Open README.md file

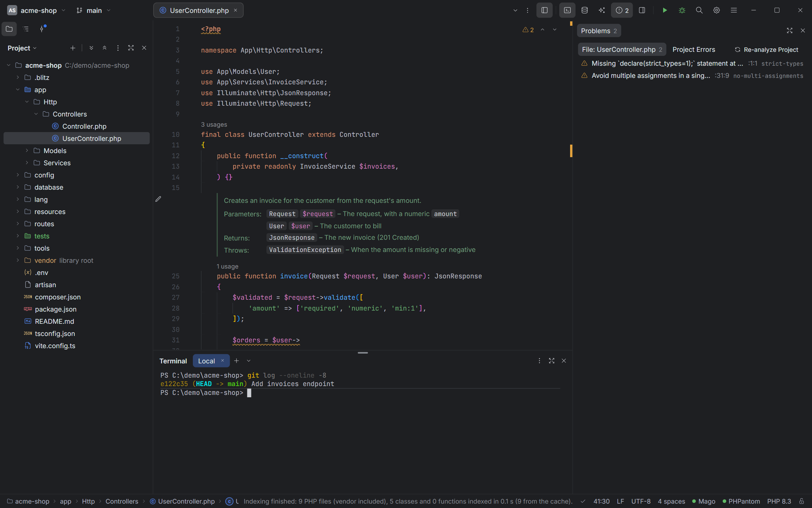point(76,321)
